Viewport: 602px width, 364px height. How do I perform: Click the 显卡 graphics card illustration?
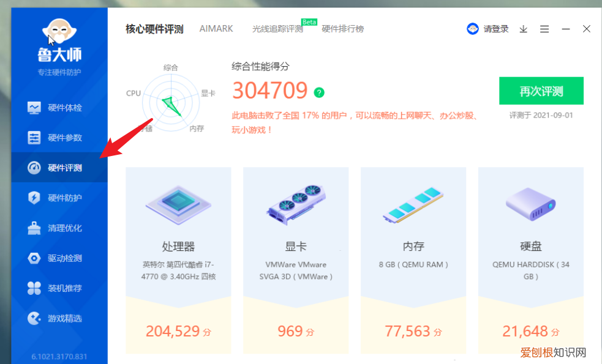pyautogui.click(x=295, y=203)
